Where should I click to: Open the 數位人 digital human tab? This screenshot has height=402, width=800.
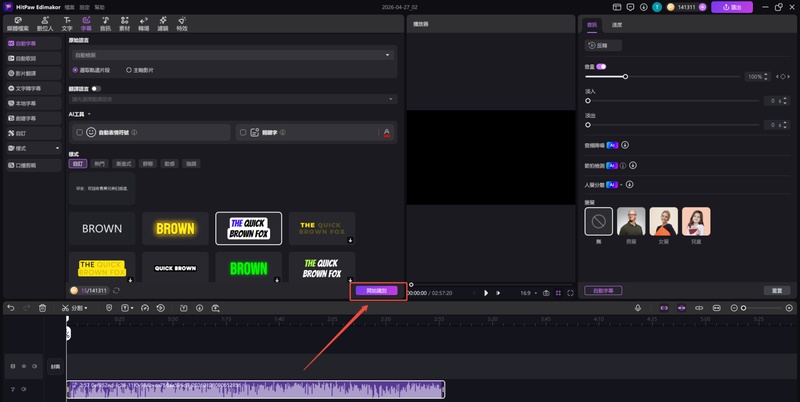click(45, 24)
